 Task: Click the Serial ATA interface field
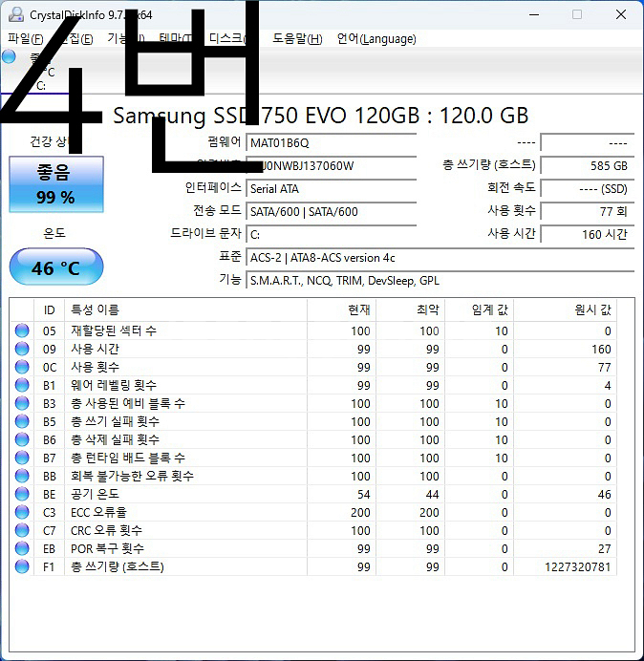pyautogui.click(x=331, y=189)
